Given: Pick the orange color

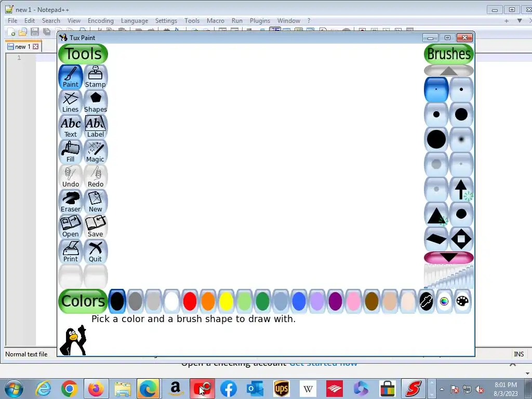Looking at the screenshot, I should [208, 301].
